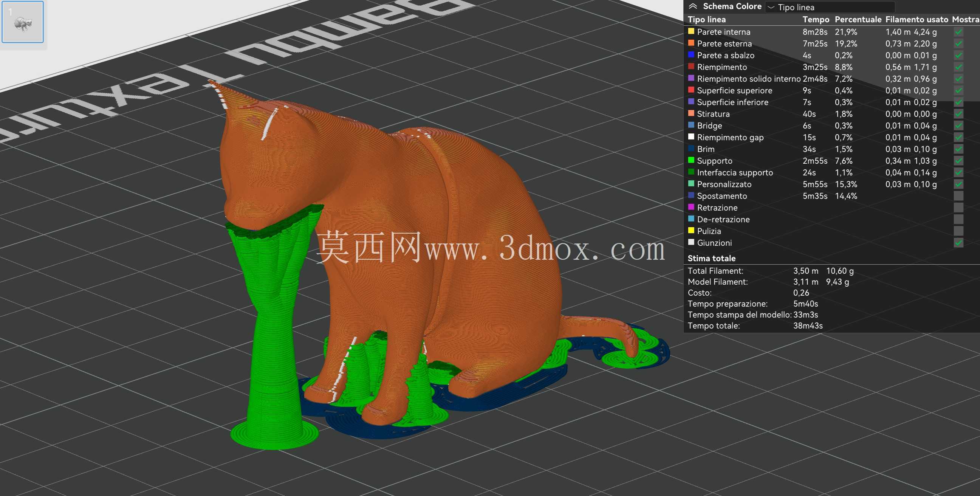Click the Tempo column header
980x496 pixels.
point(816,19)
